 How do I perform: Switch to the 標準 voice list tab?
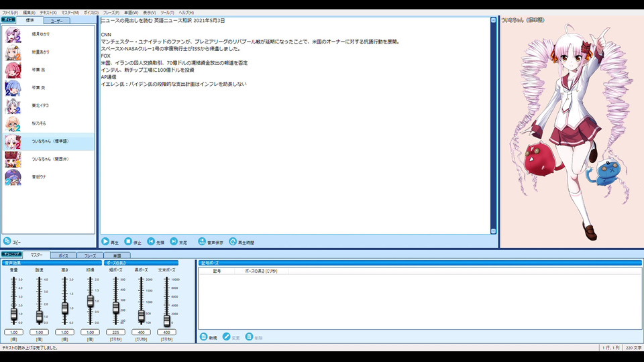click(30, 20)
